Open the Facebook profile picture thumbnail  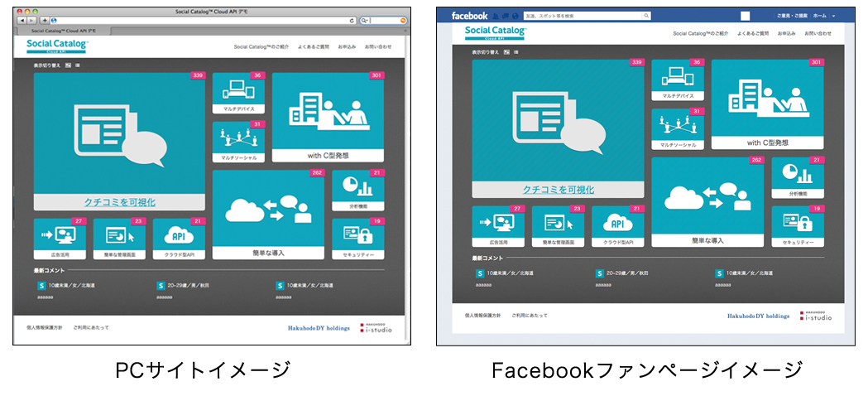(745, 16)
